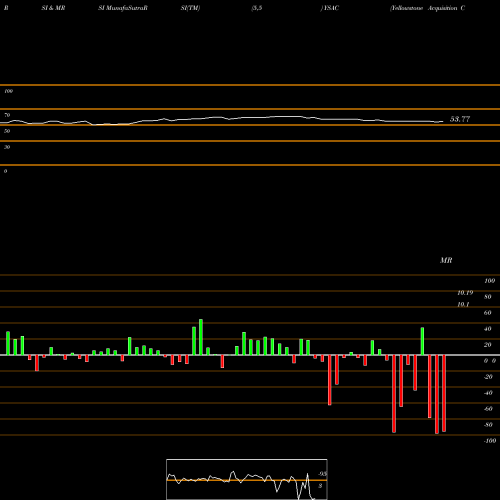Click the "-20" axis label on MR chart
The width and height of the screenshot is (500, 500).
coord(488,377)
